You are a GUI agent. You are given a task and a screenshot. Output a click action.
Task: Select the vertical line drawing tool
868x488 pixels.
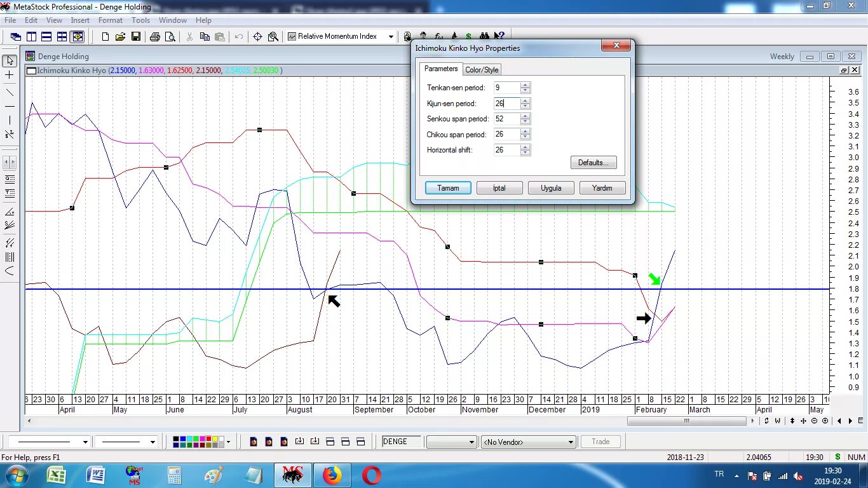tap(10, 120)
